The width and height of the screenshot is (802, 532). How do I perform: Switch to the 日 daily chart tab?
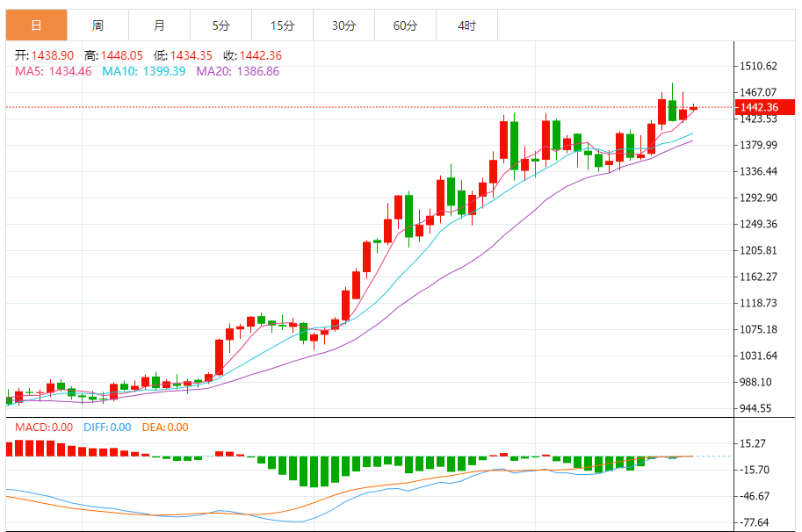(36, 26)
